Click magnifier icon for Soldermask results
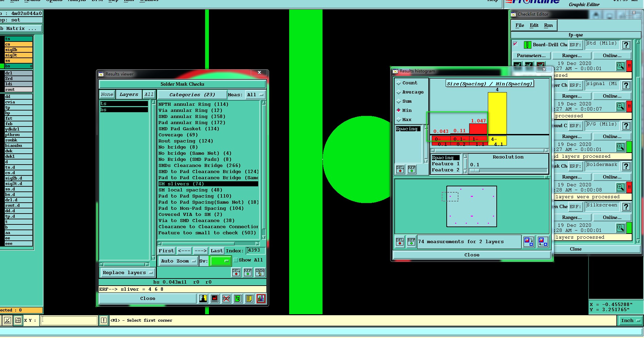 click(621, 187)
